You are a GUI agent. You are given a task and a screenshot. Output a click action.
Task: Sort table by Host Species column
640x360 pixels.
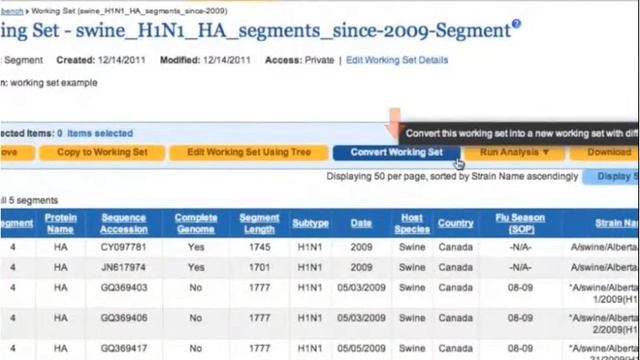coord(412,223)
